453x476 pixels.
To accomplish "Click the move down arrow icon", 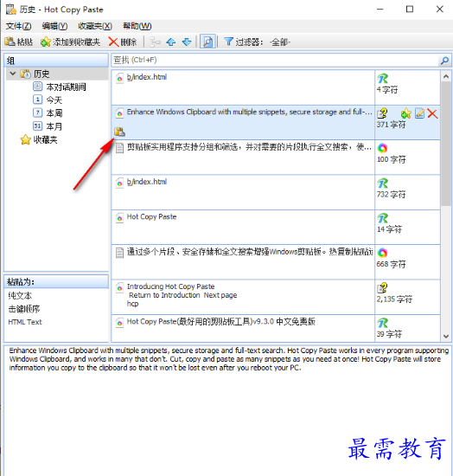I will pyautogui.click(x=187, y=42).
